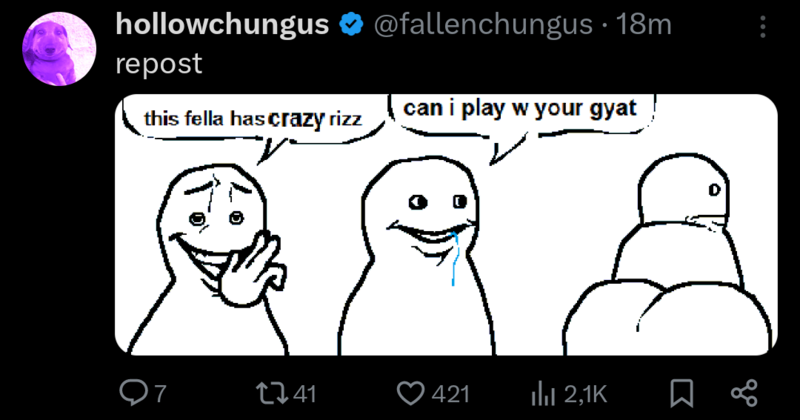Click the 2,1K views count

tap(585, 394)
